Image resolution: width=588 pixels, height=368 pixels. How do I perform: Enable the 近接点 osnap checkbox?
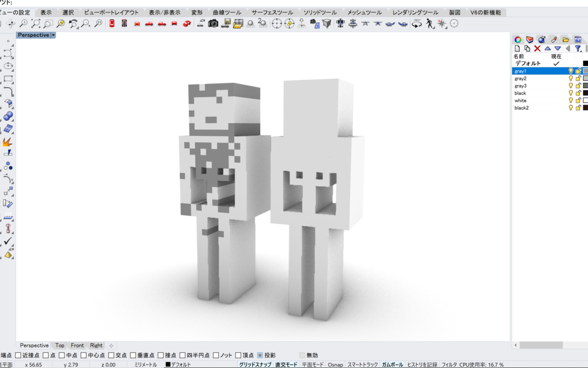coord(18,355)
